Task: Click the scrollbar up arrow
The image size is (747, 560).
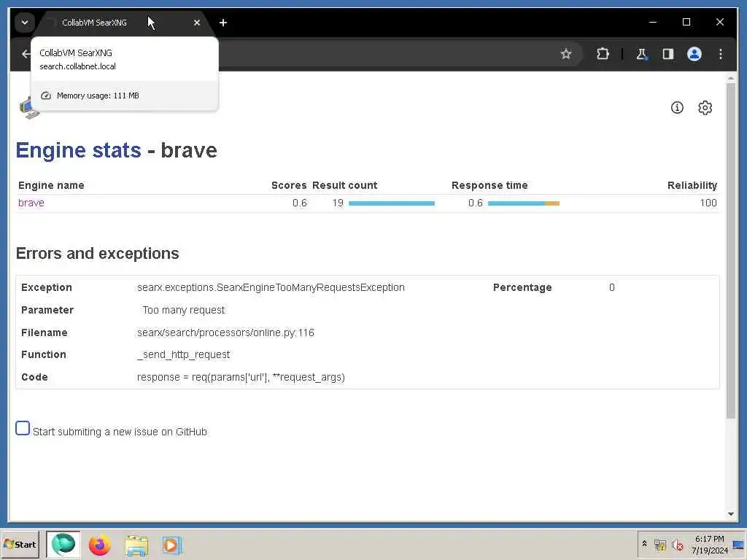Action: click(730, 77)
